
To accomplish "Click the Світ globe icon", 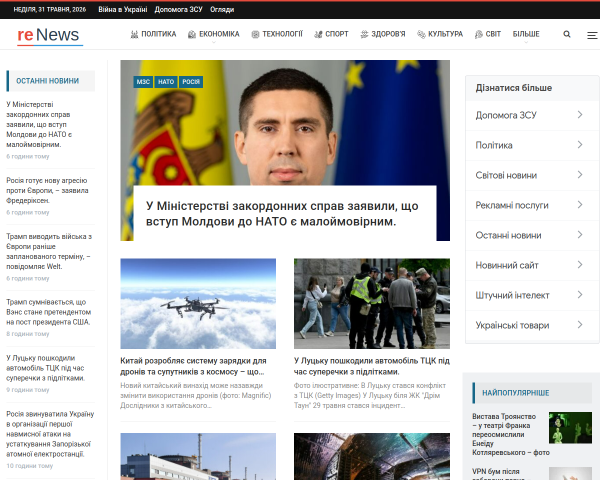I will coord(478,34).
